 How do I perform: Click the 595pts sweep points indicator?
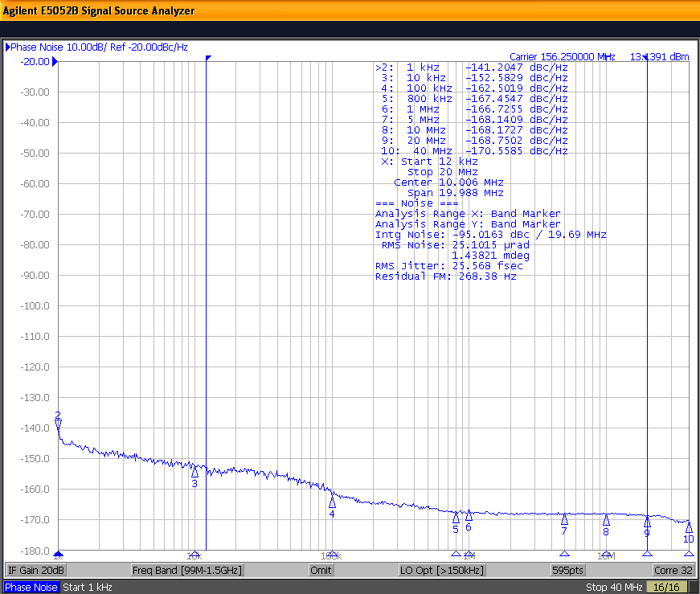(x=567, y=569)
